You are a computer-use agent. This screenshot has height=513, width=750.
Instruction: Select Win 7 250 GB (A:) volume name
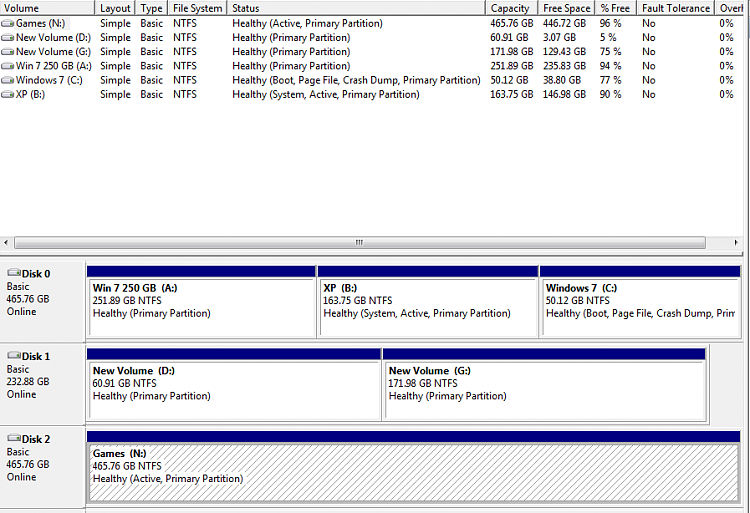[x=54, y=66]
